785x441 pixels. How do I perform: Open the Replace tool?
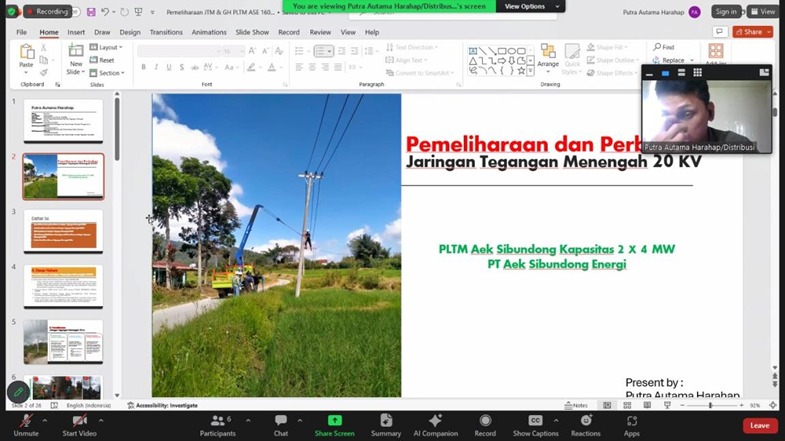click(669, 60)
